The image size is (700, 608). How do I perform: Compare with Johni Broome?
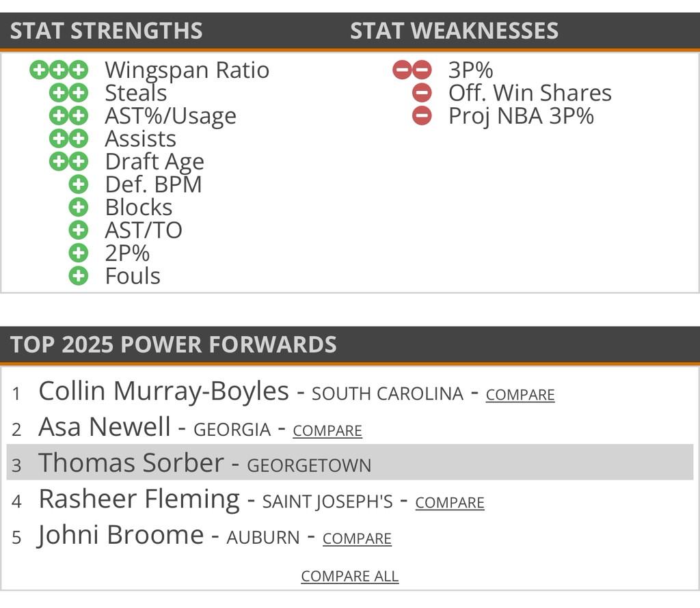click(x=357, y=538)
